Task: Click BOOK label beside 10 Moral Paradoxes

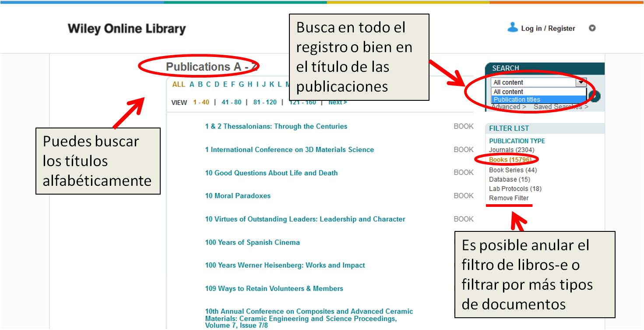Action: tap(464, 196)
